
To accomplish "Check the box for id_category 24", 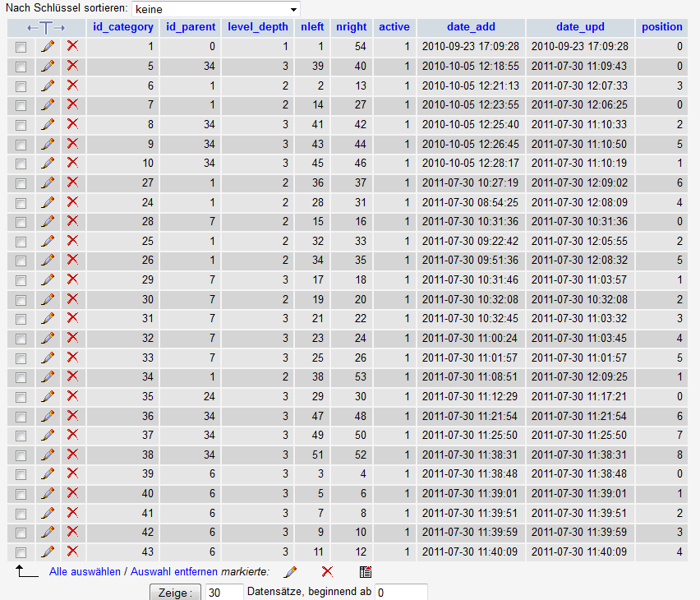I will point(21,203).
